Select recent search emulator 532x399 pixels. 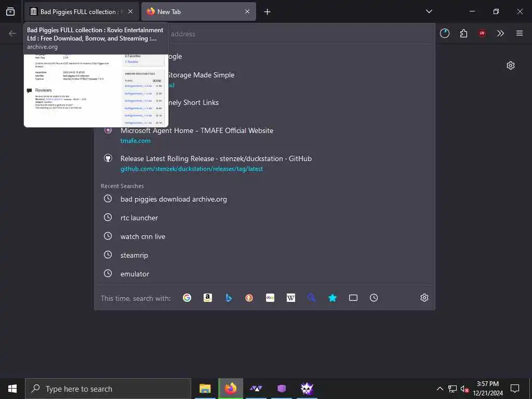click(264, 274)
